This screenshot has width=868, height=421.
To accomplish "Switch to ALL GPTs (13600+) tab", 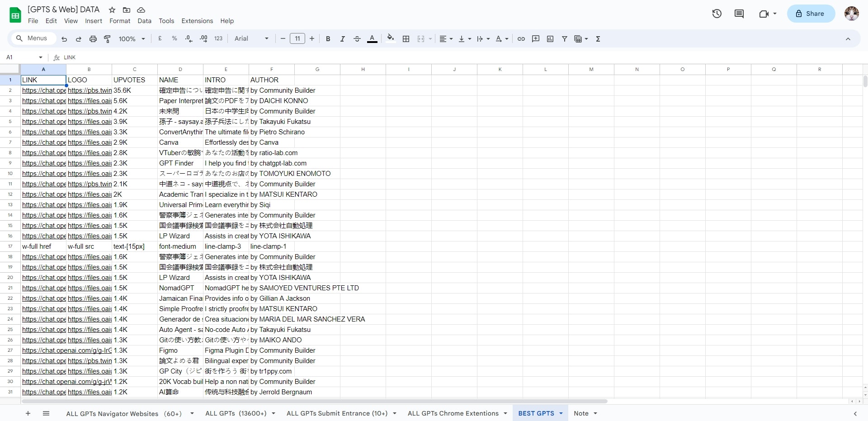I will pyautogui.click(x=236, y=413).
